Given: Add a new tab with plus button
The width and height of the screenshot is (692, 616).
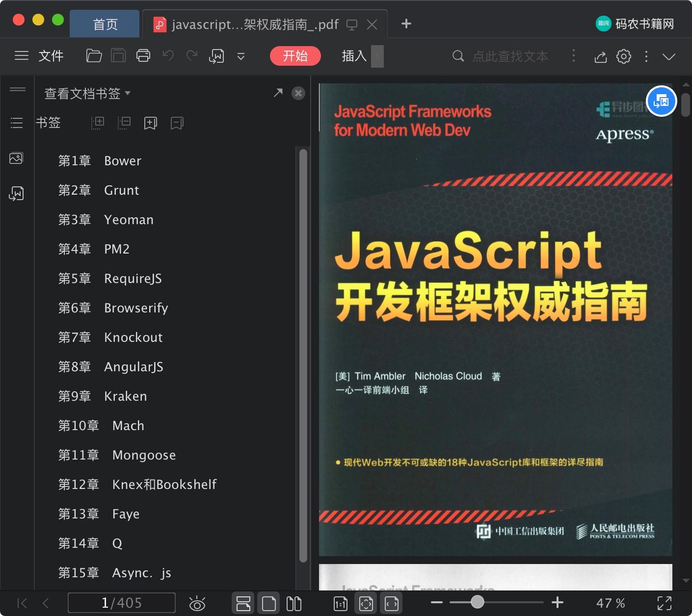Looking at the screenshot, I should click(x=406, y=24).
